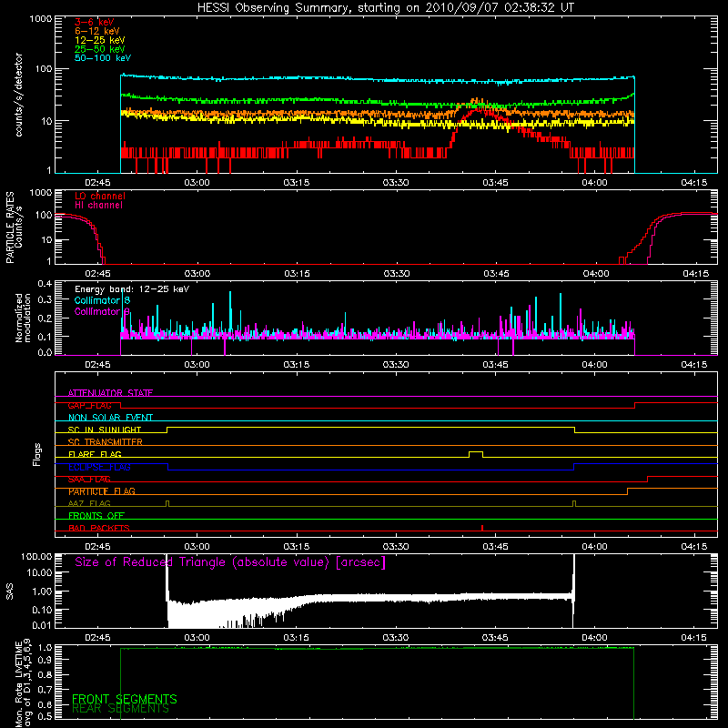The image size is (728, 728).
Task: Select the yellow 12-25 keV legend entry
Action: [100, 40]
